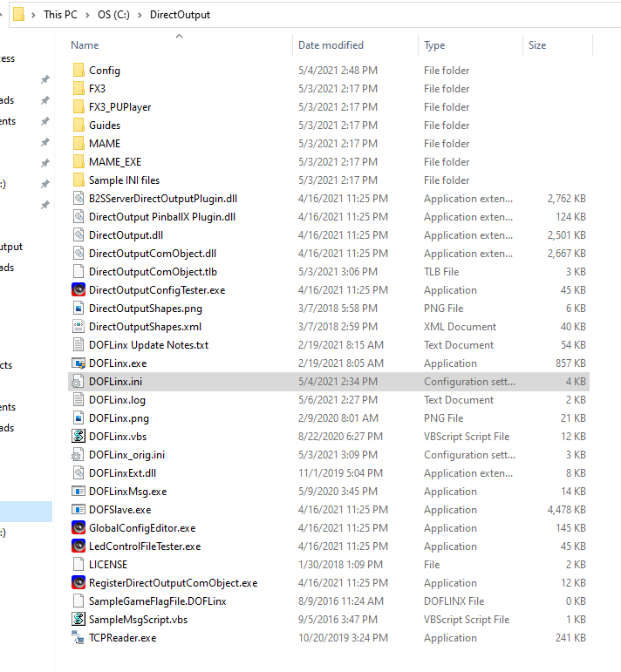This screenshot has width=621, height=672.
Task: Click the LICENSE file icon
Action: pos(78,565)
